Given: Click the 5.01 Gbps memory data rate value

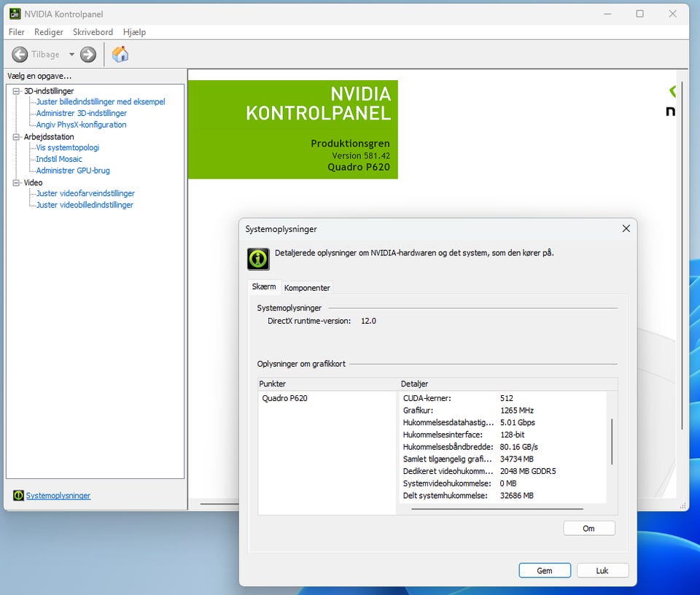Looking at the screenshot, I should 518,422.
